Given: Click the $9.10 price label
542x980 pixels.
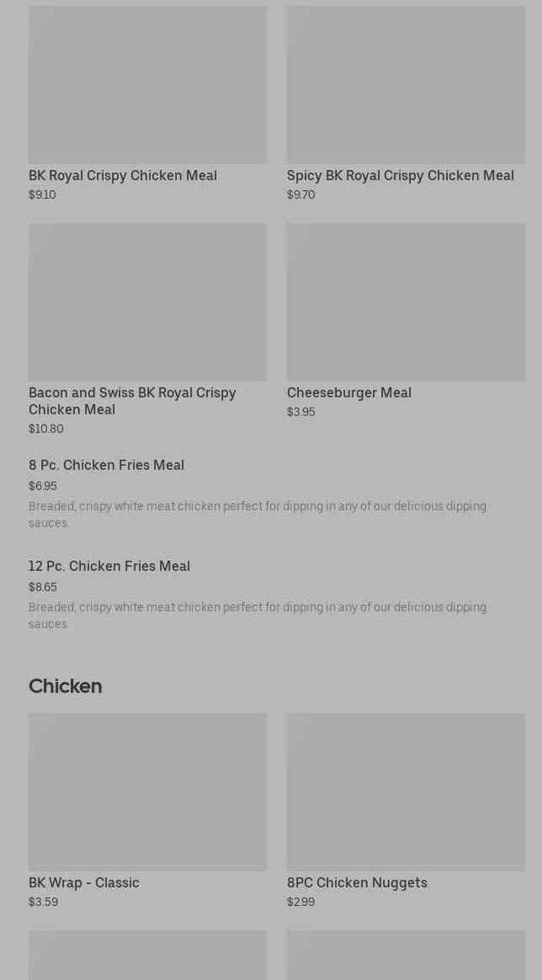Looking at the screenshot, I should coord(42,194).
